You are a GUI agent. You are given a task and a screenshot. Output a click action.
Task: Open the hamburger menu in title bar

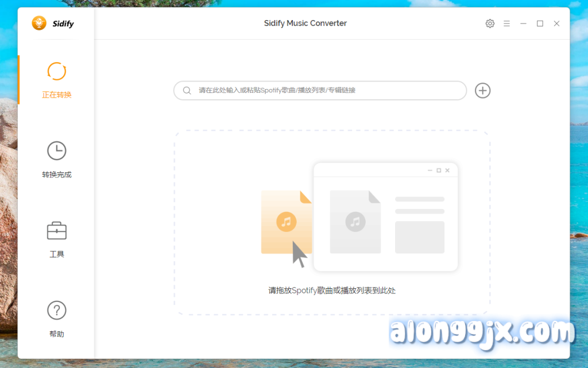(506, 24)
